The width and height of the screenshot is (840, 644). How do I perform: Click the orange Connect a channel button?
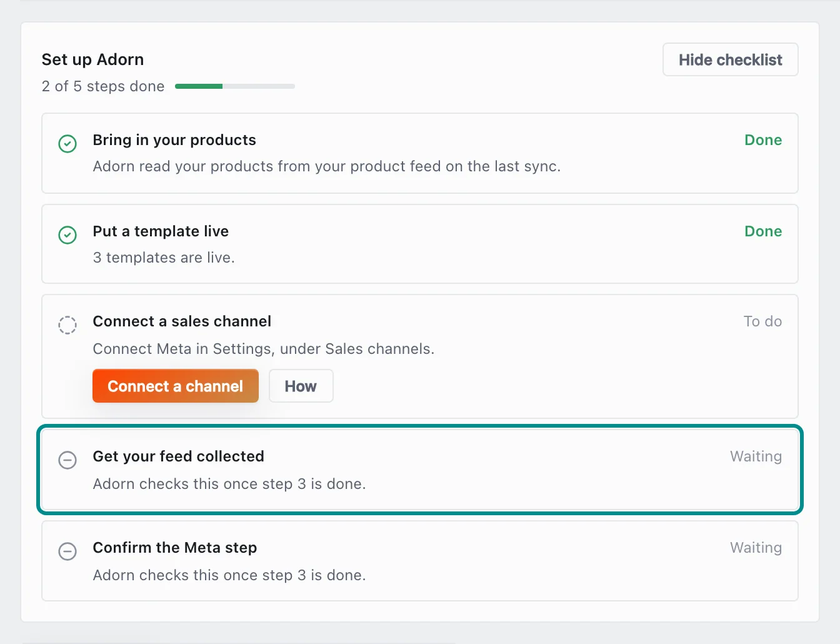click(176, 386)
